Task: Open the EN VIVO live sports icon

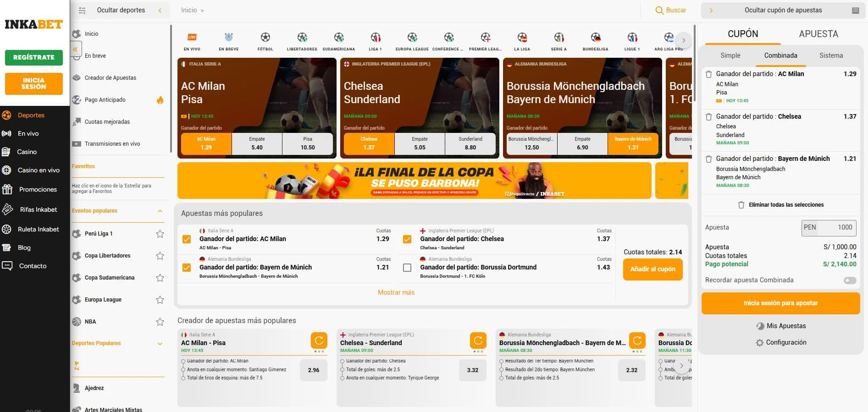Action: (192, 37)
